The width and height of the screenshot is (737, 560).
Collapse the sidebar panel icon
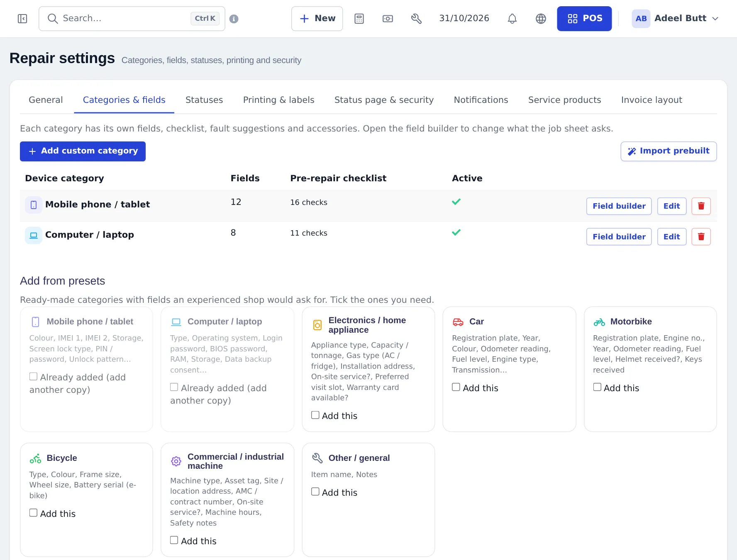point(22,19)
